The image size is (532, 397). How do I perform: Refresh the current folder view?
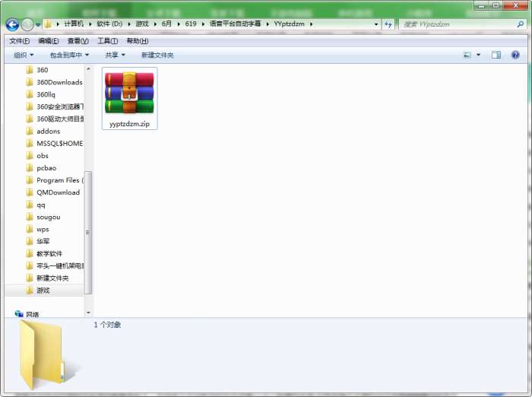388,24
